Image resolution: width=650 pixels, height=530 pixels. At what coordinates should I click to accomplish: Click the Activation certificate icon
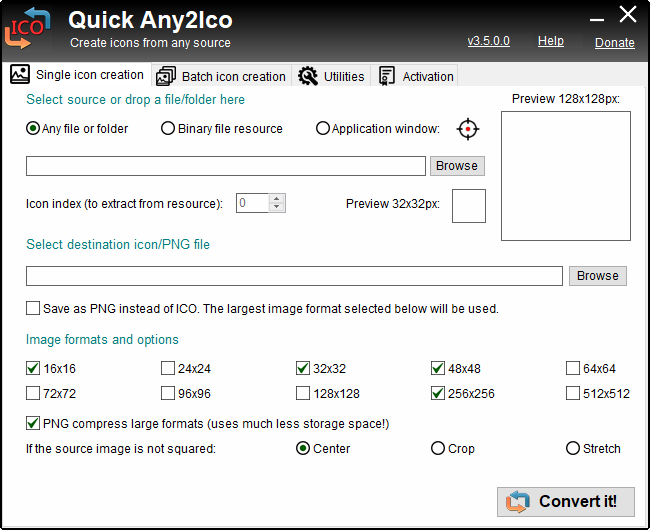click(386, 76)
